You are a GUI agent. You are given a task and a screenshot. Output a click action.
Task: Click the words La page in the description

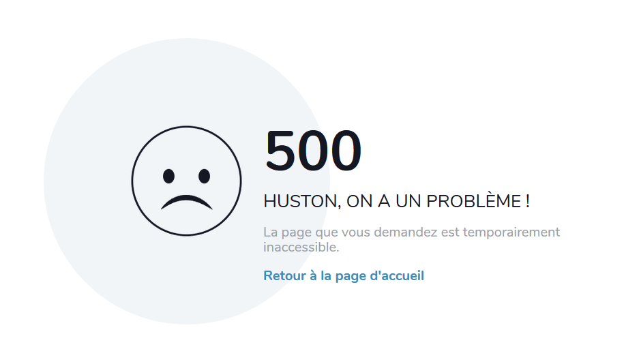click(288, 232)
